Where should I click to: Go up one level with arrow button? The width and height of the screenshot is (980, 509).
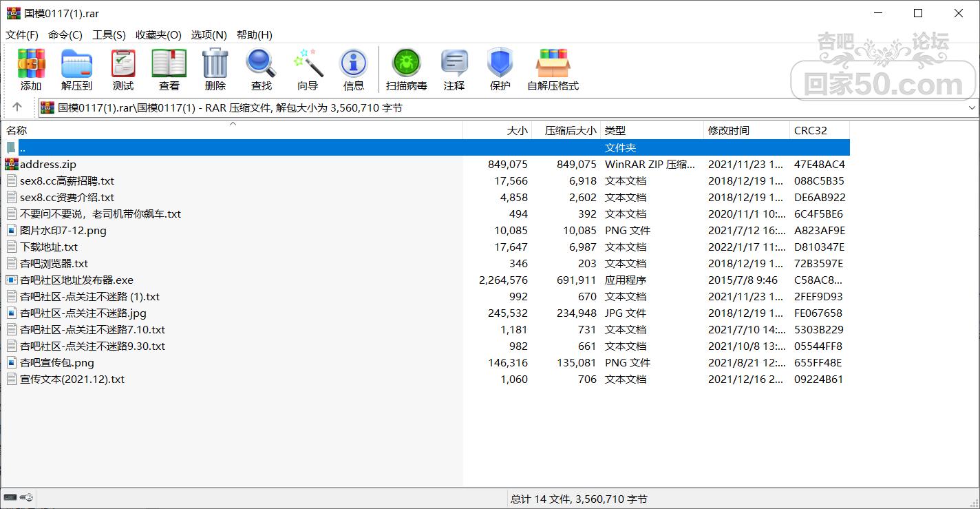pyautogui.click(x=17, y=107)
